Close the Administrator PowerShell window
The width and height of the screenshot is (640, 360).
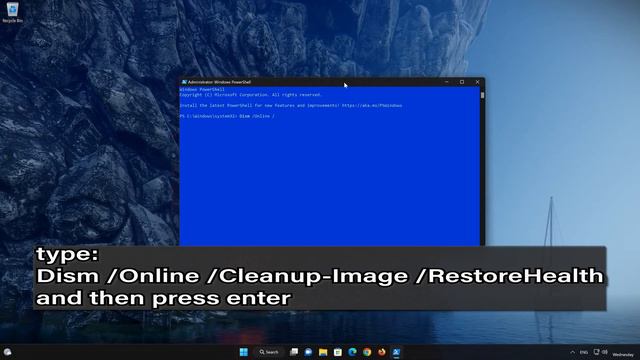click(x=477, y=82)
